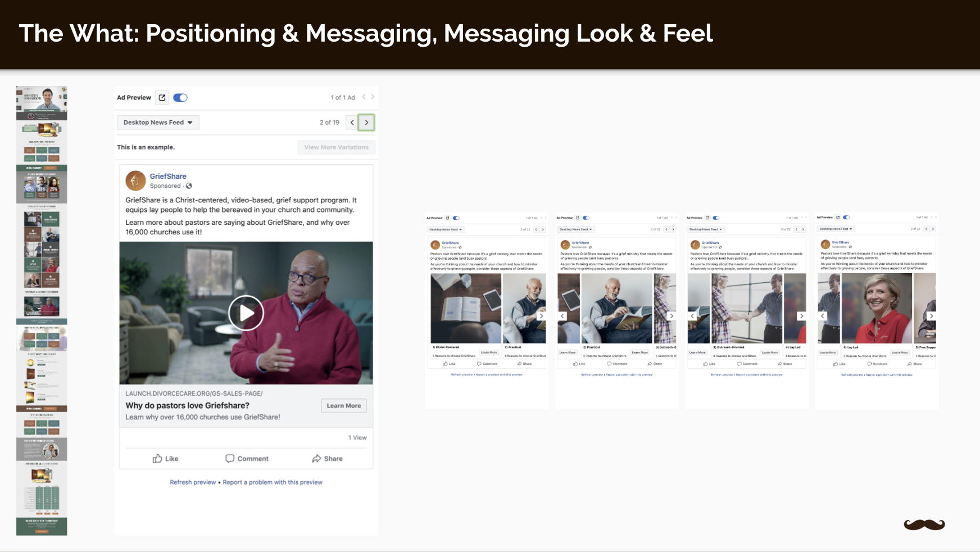Viewport: 980px width, 552px height.
Task: Click the smiling woman in red carousel image
Action: click(x=876, y=308)
